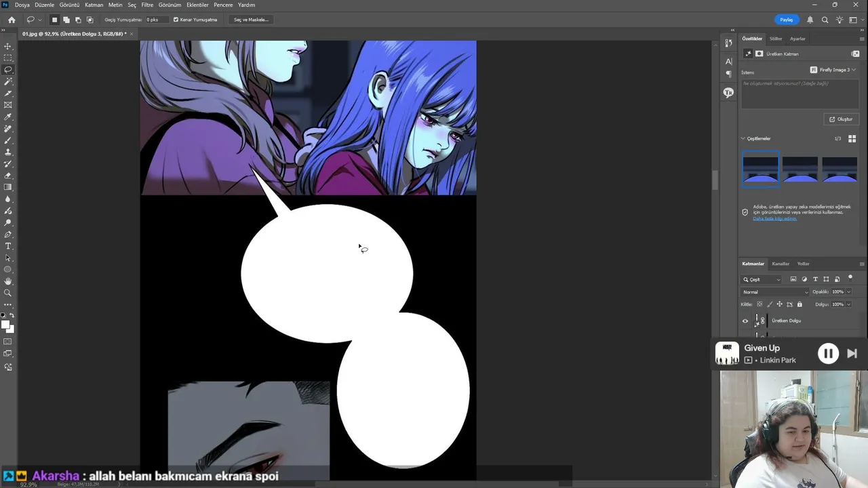Image resolution: width=868 pixels, height=488 pixels.
Task: Open the Paragraph panel icon
Action: (x=729, y=74)
